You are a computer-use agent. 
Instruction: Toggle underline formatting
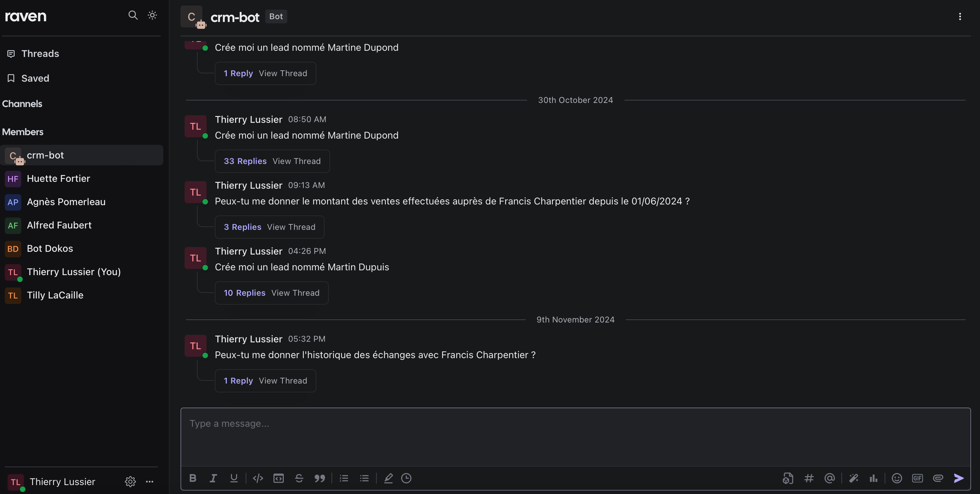tap(234, 479)
